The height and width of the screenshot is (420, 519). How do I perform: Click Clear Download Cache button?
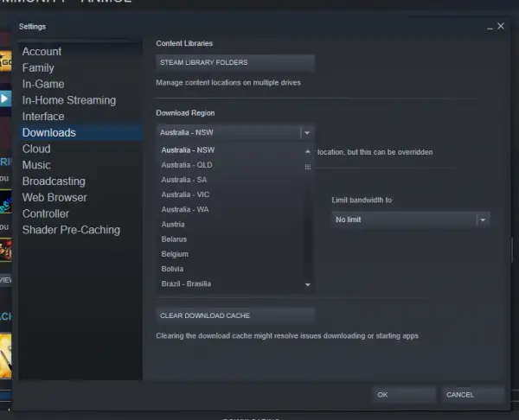click(x=235, y=315)
